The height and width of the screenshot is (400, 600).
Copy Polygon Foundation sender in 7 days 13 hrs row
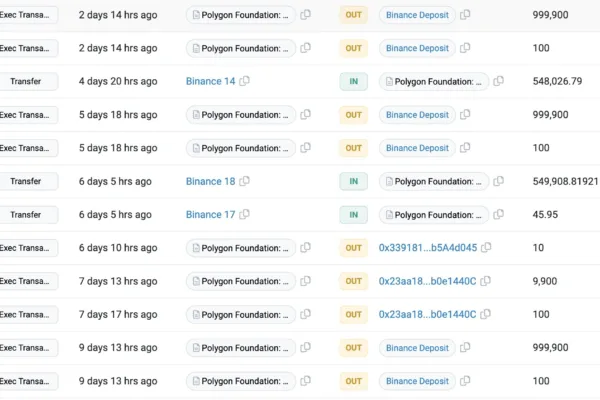[305, 281]
